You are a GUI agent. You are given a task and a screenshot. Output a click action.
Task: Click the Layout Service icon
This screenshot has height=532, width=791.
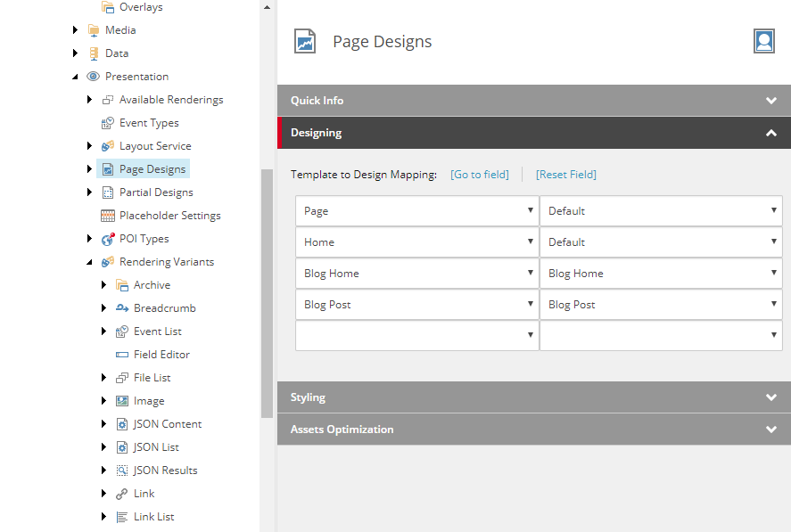tap(107, 146)
